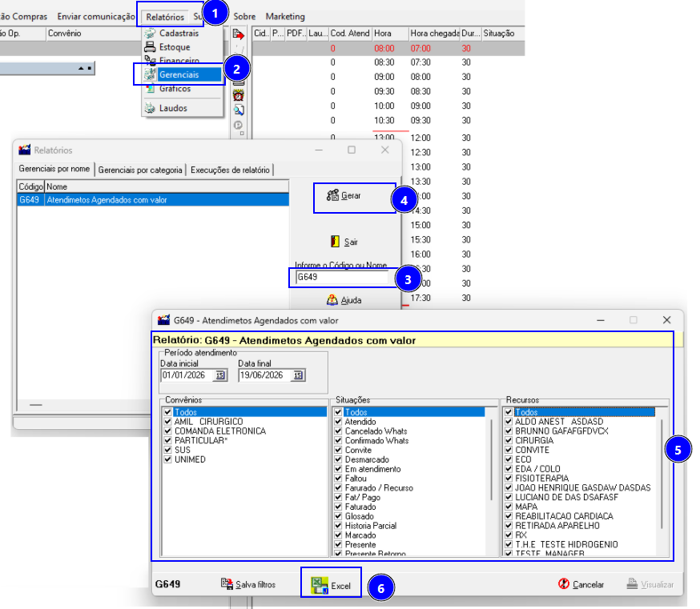This screenshot has height=609, width=700.
Task: Open the Enviar comunicação menu
Action: pos(96,17)
